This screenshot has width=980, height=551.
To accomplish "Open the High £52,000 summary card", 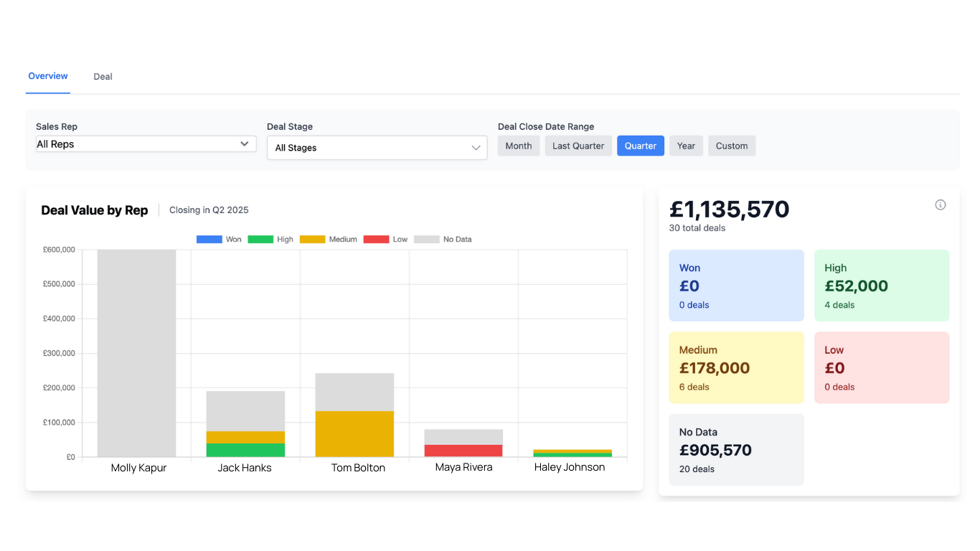I will pyautogui.click(x=882, y=286).
